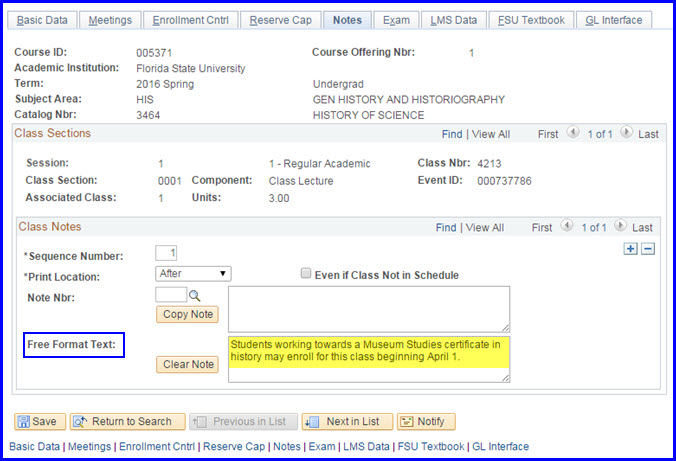676x461 pixels.
Task: Click the empty note description text area
Action: [x=369, y=309]
